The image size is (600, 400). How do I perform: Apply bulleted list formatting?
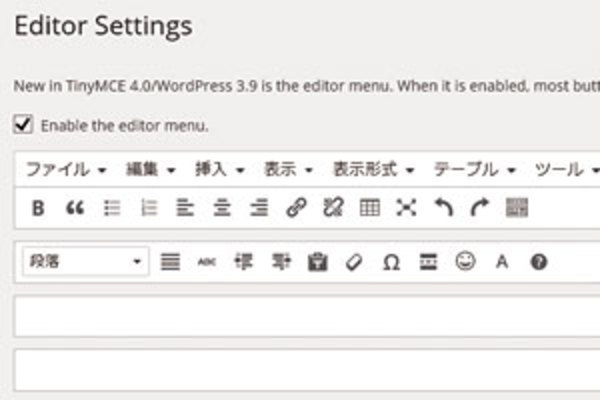[112, 208]
